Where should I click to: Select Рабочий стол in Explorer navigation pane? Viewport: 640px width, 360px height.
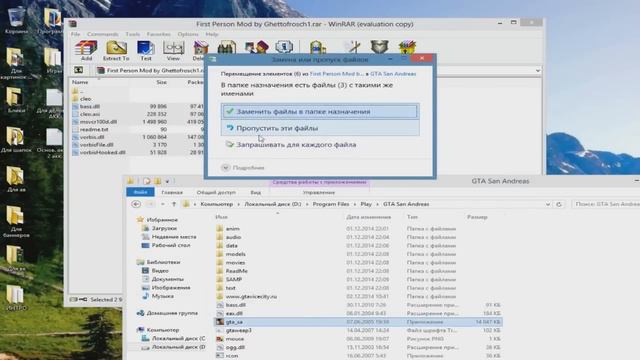pyautogui.click(x=171, y=245)
